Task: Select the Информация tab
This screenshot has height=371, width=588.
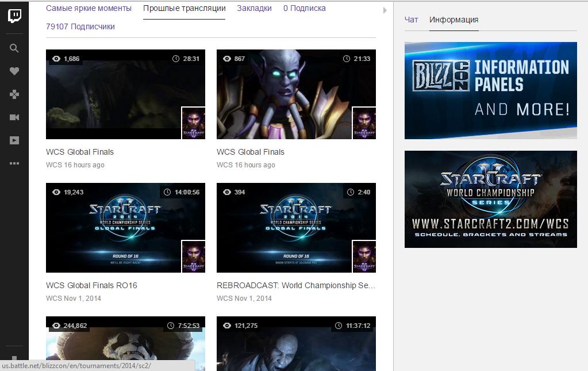Action: pyautogui.click(x=454, y=20)
